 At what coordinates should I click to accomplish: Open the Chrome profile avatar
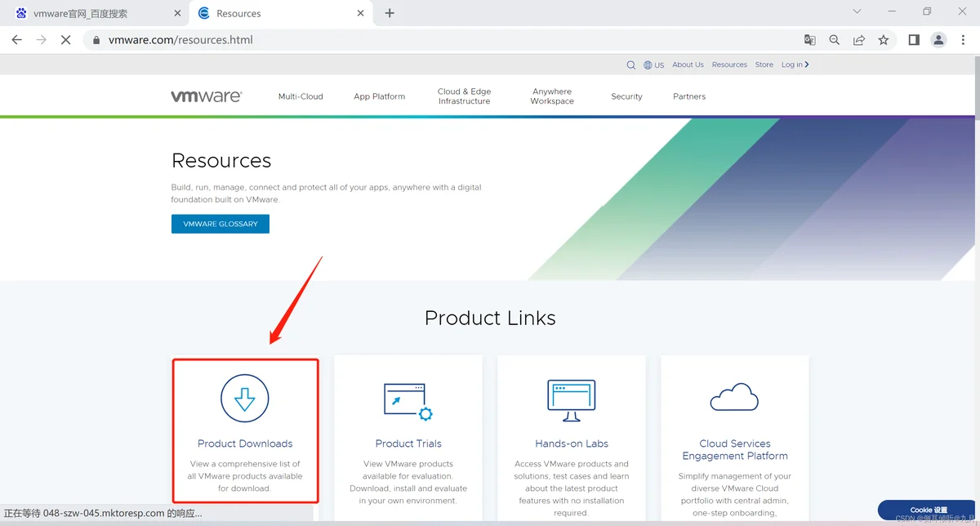[x=939, y=39]
